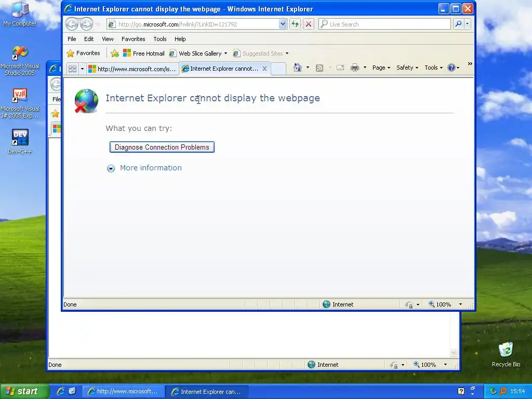The width and height of the screenshot is (532, 399).
Task: Click the More information link text
Action: click(x=151, y=168)
